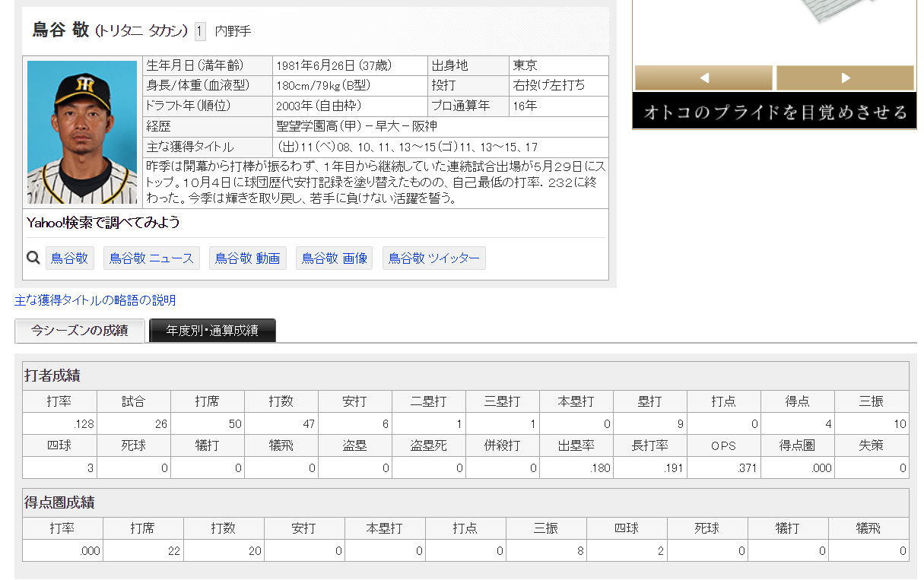This screenshot has height=580, width=924.
Task: Click the 本塁打 header in 打者成績
Action: click(x=576, y=402)
